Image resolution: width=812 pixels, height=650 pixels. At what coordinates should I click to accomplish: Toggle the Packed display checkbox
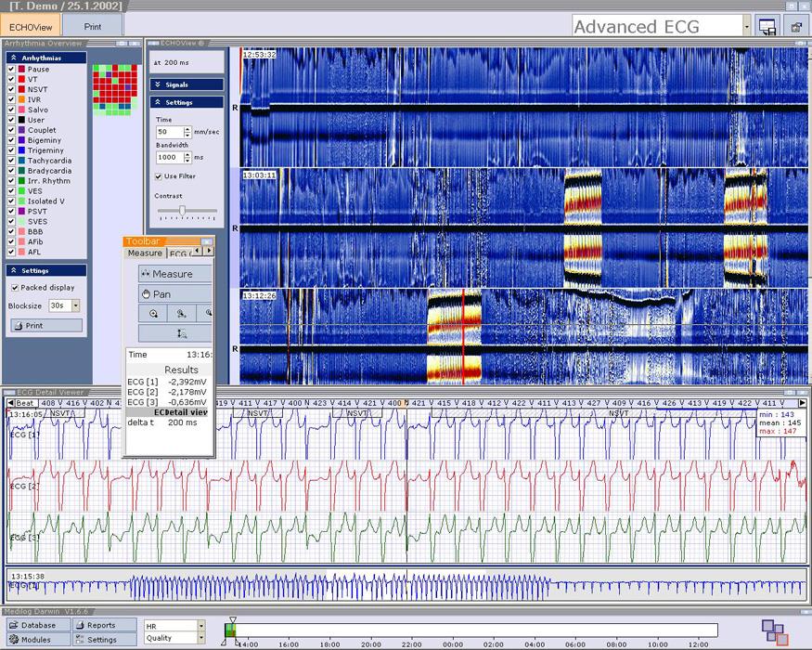point(13,288)
